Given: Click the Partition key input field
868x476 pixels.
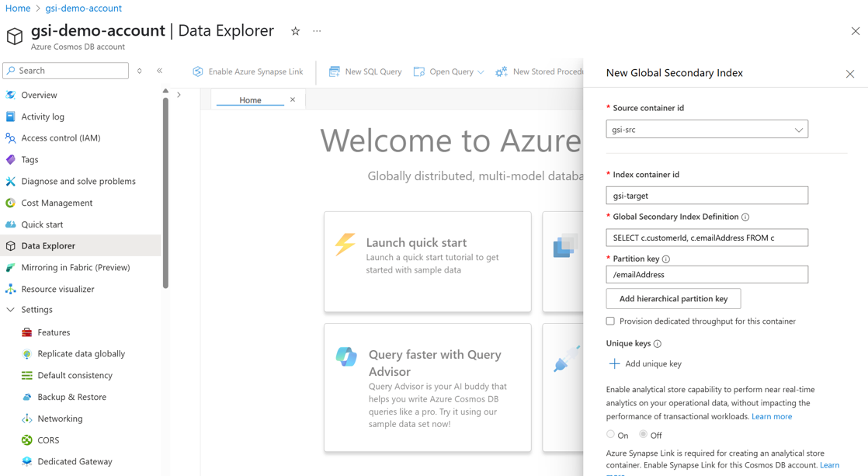Looking at the screenshot, I should click(x=707, y=275).
